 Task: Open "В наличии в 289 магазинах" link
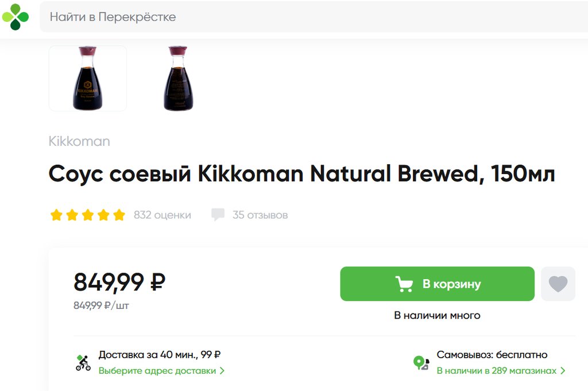click(497, 371)
